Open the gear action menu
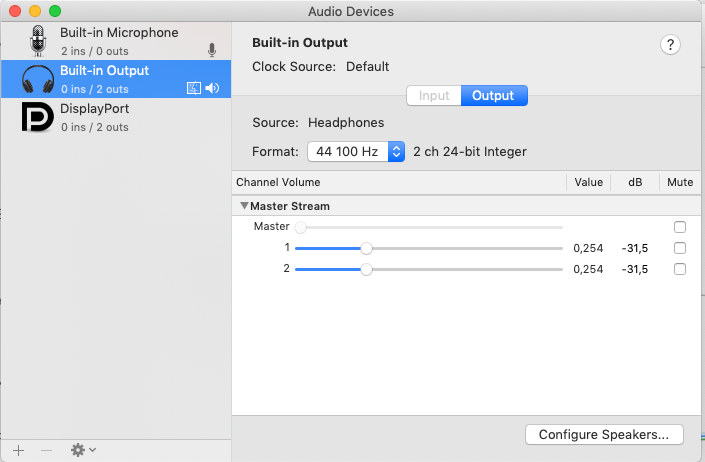Image resolution: width=705 pixels, height=462 pixels. [82, 450]
